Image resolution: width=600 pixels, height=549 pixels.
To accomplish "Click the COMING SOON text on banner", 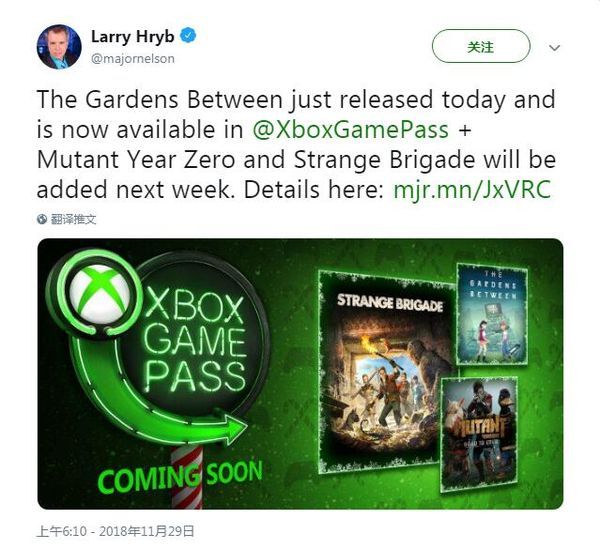I will coord(180,477).
